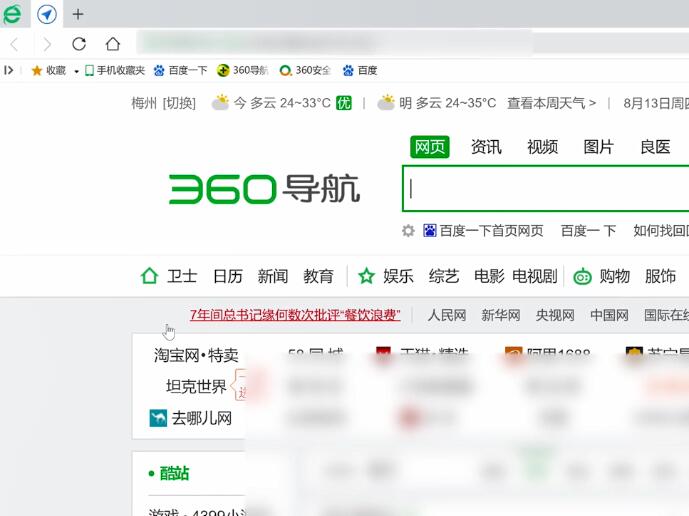Click the 360 browser logo icon
The height and width of the screenshot is (516, 689).
[12, 14]
